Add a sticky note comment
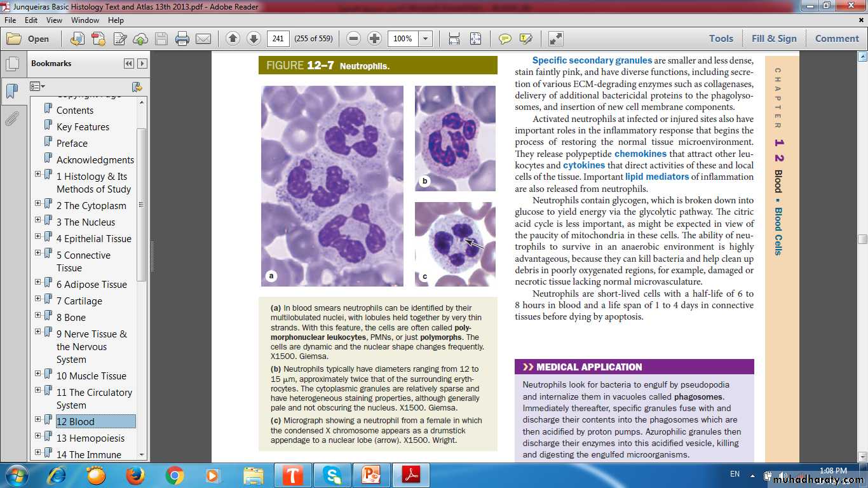Viewport: 868px width, 488px height. [x=505, y=39]
